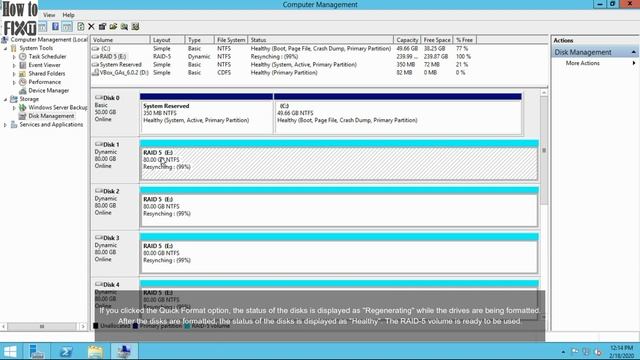Select Device Manager in the tree
This screenshot has width=640, height=360.
point(48,91)
